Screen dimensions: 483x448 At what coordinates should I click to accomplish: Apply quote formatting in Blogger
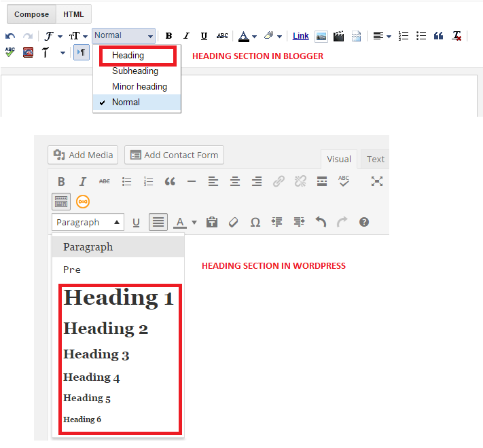click(438, 36)
